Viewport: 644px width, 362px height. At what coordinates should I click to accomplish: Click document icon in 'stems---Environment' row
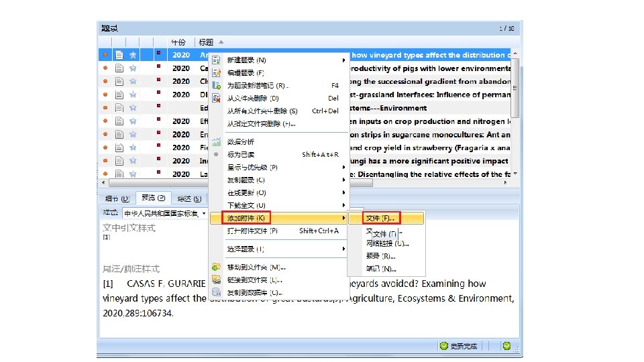tap(119, 108)
